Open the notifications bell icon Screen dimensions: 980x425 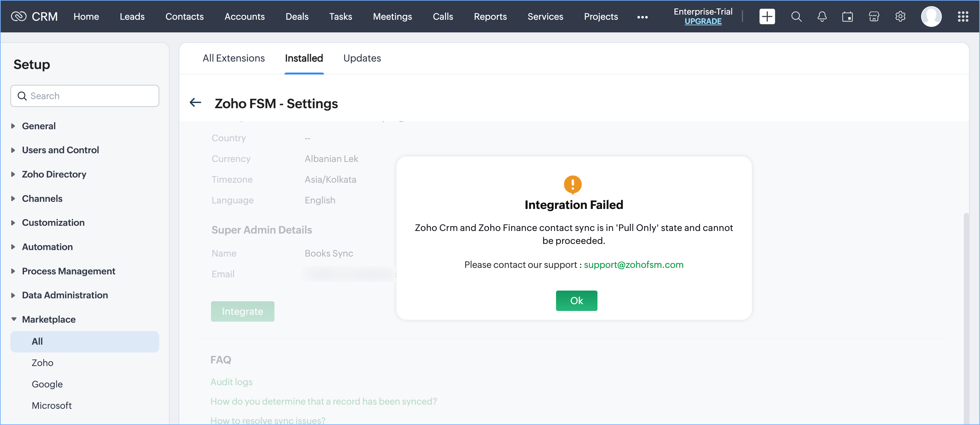pos(822,17)
